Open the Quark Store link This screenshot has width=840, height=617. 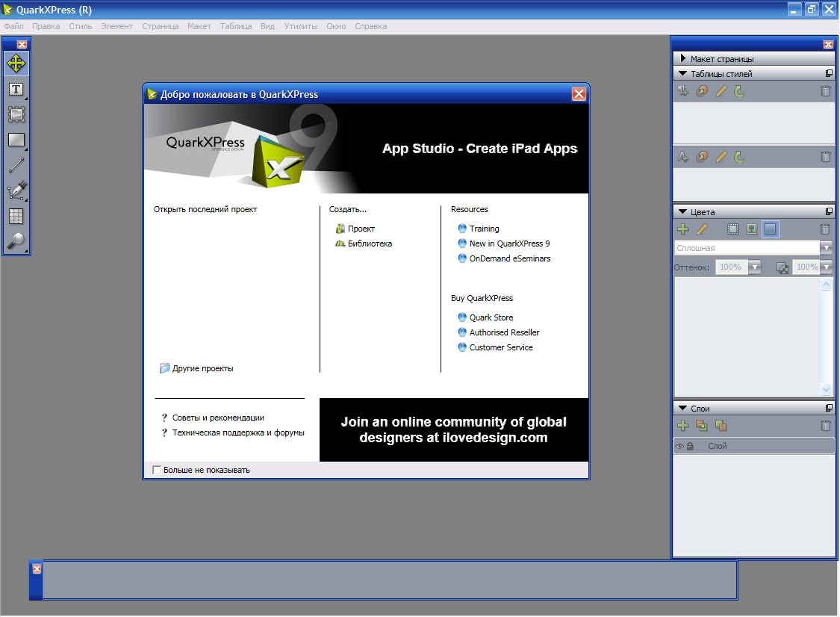(486, 318)
